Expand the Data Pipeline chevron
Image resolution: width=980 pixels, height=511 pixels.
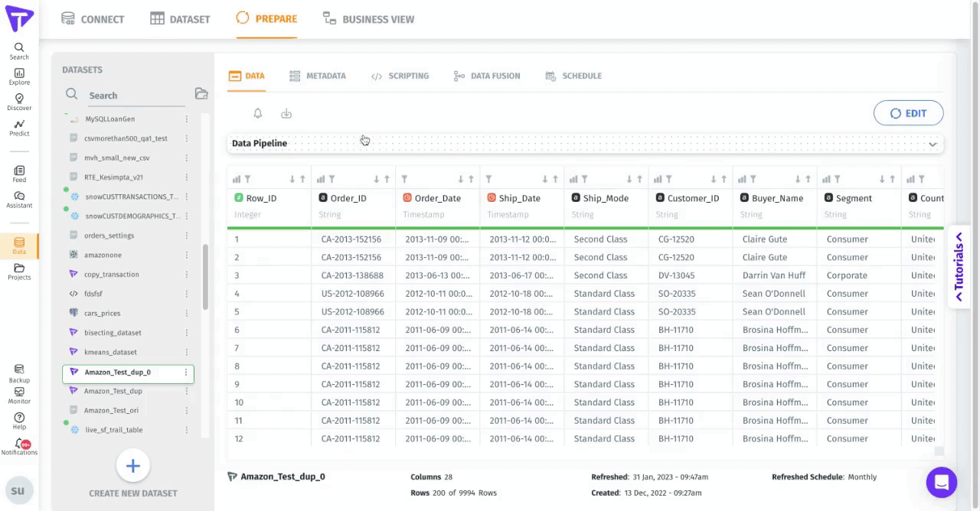[x=932, y=144]
